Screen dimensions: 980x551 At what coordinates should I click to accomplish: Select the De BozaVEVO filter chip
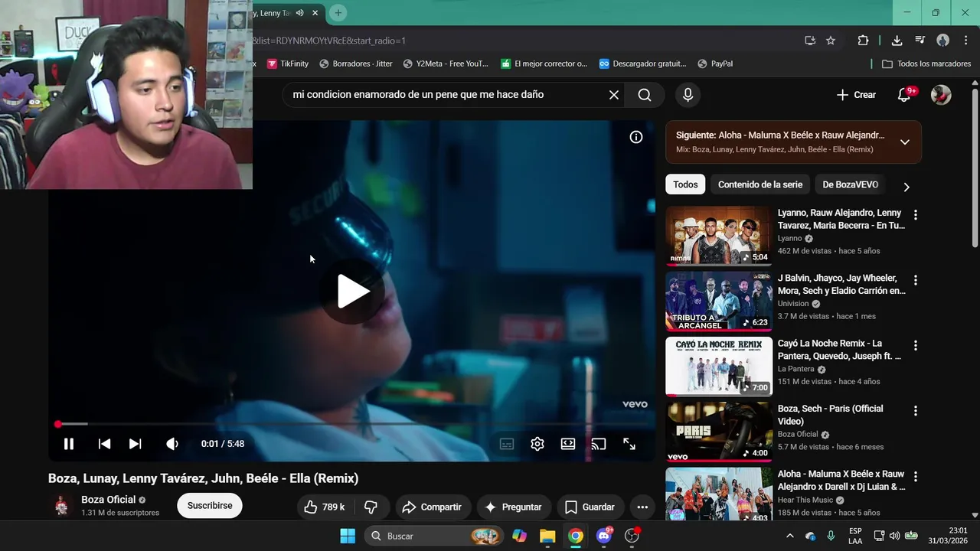click(850, 184)
